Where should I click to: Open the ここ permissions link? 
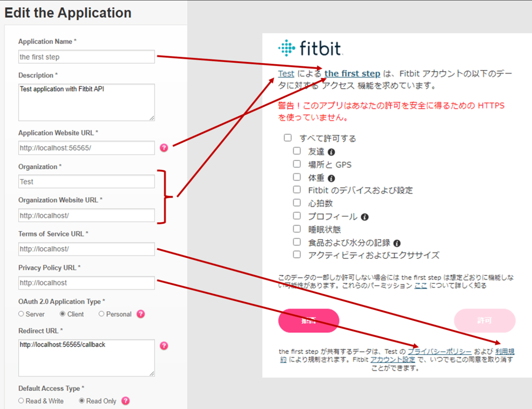click(421, 285)
